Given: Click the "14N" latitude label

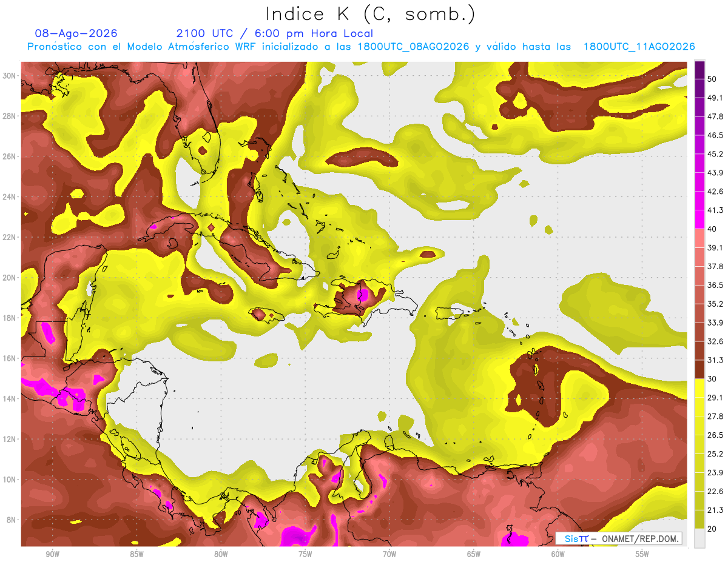Looking at the screenshot, I should coord(9,398).
